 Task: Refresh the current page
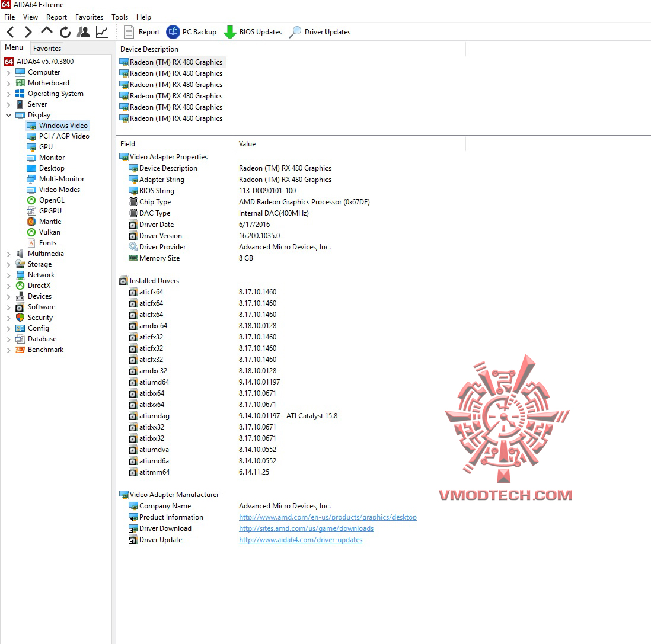coord(65,32)
